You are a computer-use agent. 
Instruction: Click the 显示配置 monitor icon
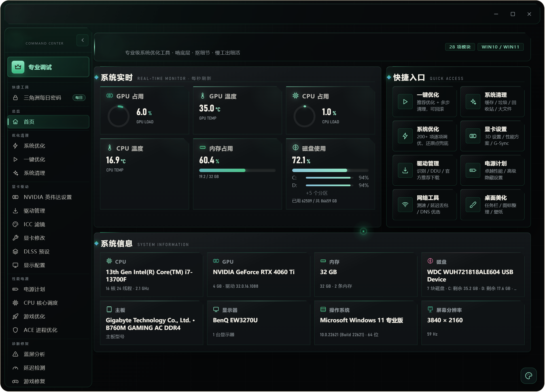pyautogui.click(x=16, y=265)
